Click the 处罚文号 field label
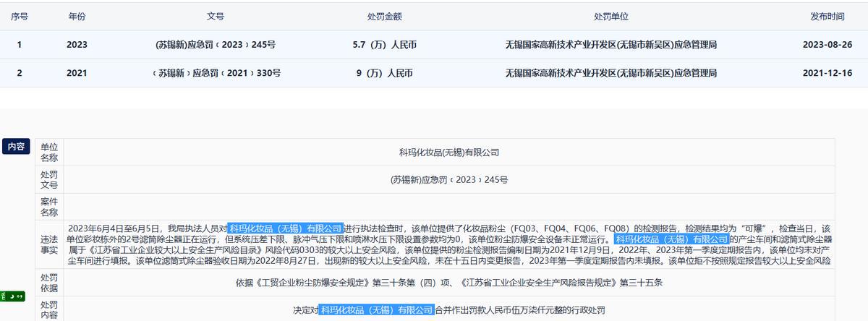 coord(49,180)
